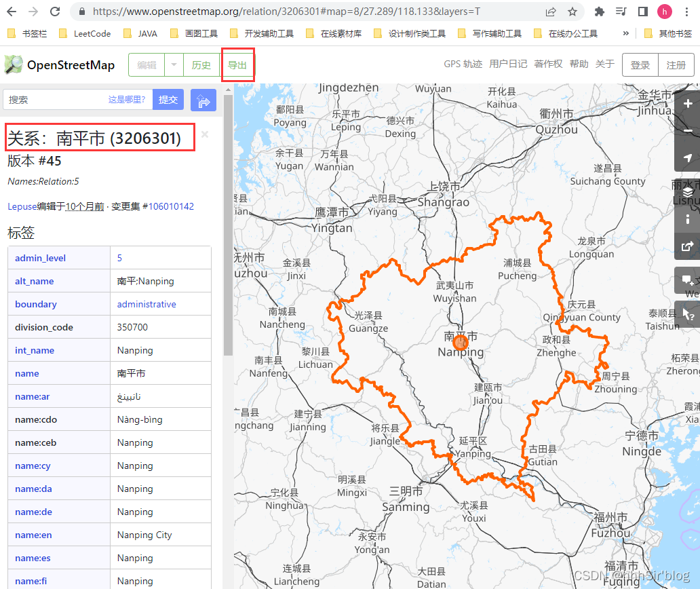Screen dimensions: 700x589
Task: Reload the page with refresh icon
Action: coord(55,12)
